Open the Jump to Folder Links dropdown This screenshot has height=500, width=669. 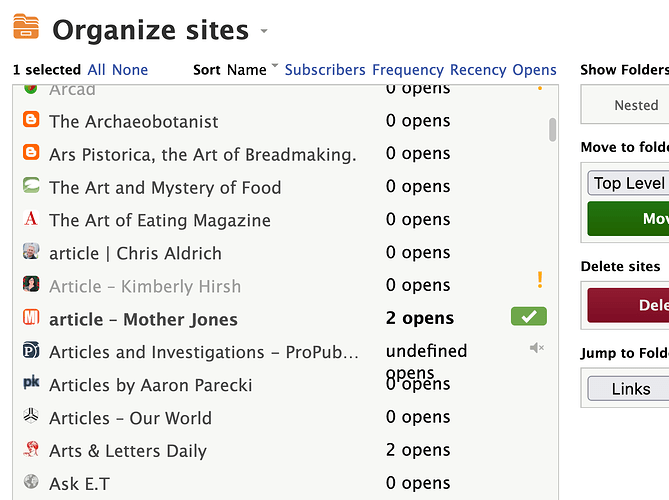pos(628,389)
